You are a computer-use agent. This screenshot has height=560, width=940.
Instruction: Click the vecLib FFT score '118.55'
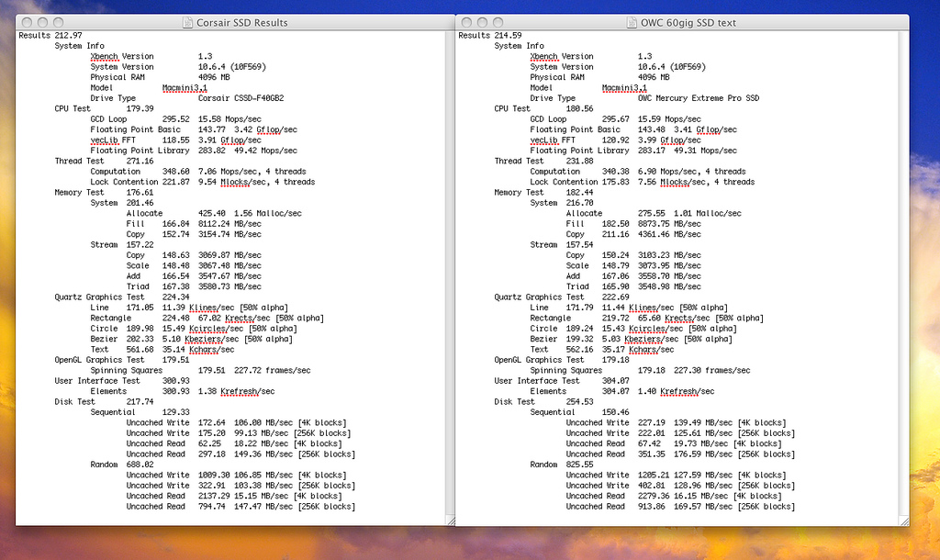[175, 140]
